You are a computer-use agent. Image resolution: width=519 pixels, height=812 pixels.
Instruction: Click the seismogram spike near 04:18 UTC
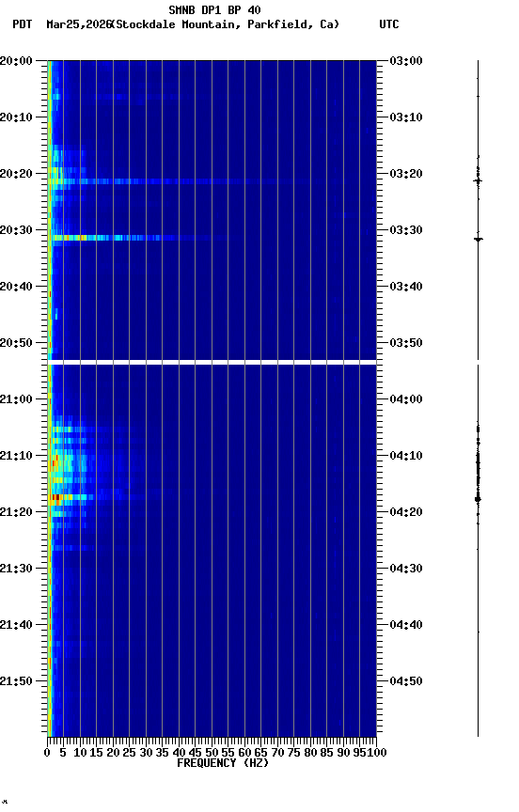[478, 499]
